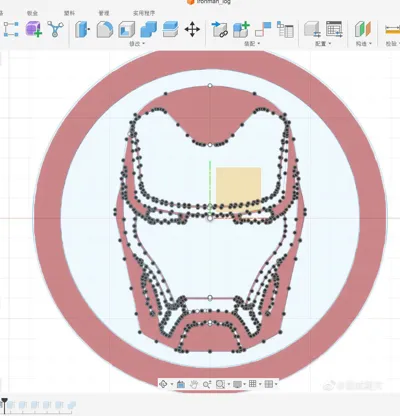Select the Measure ruler tool
The width and height of the screenshot is (400, 416).
392,29
